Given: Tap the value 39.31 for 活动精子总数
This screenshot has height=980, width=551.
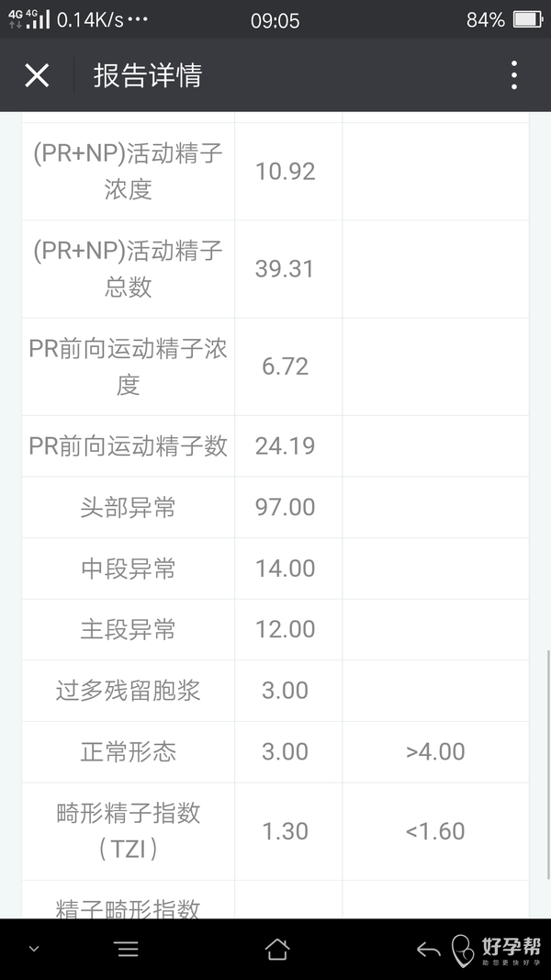Looking at the screenshot, I should 285,268.
